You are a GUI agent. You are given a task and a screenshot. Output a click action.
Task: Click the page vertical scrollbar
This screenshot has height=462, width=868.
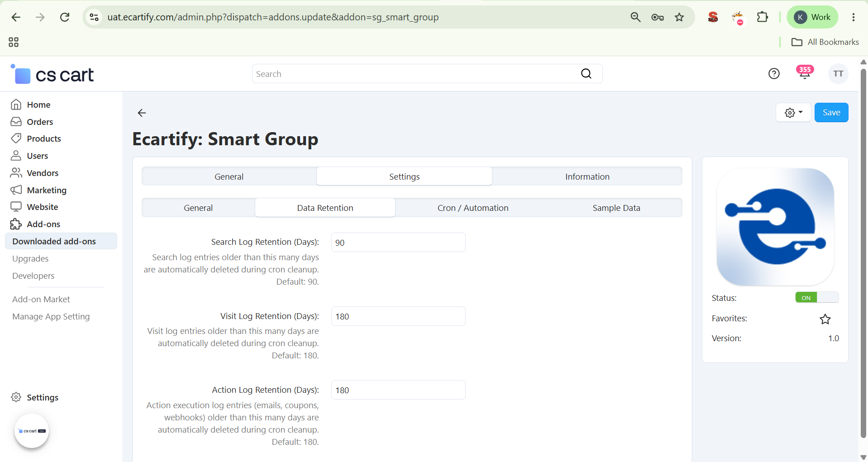coord(863,253)
